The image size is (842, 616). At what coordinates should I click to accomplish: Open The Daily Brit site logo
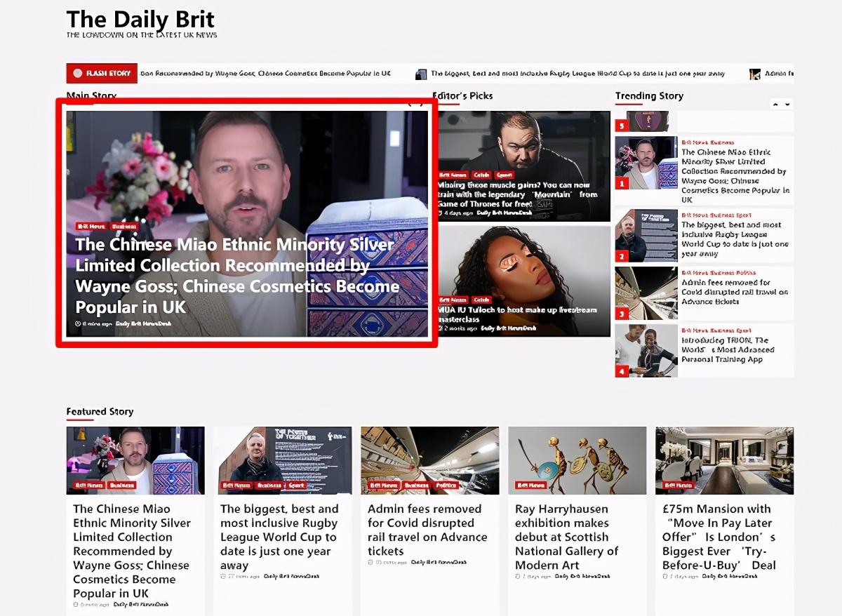(x=140, y=20)
